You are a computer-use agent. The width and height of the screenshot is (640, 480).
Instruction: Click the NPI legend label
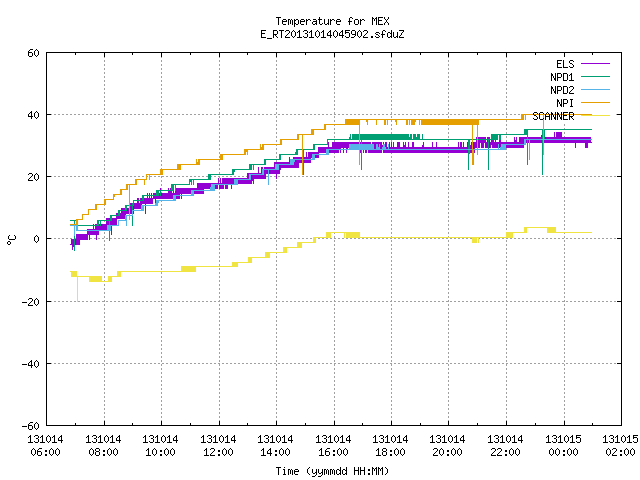point(565,103)
